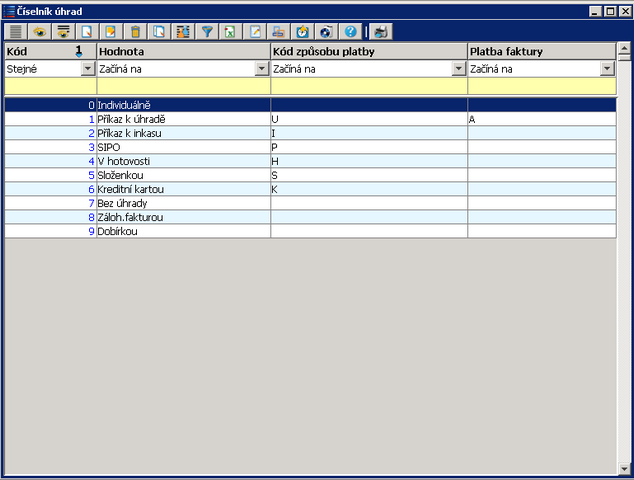Click the trash can delete icon

pos(135,31)
